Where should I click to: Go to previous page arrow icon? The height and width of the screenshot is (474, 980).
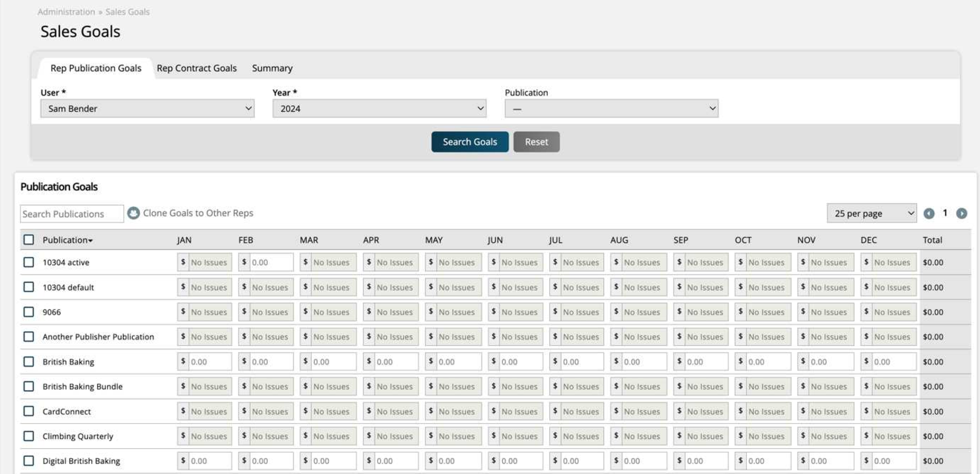click(x=929, y=214)
